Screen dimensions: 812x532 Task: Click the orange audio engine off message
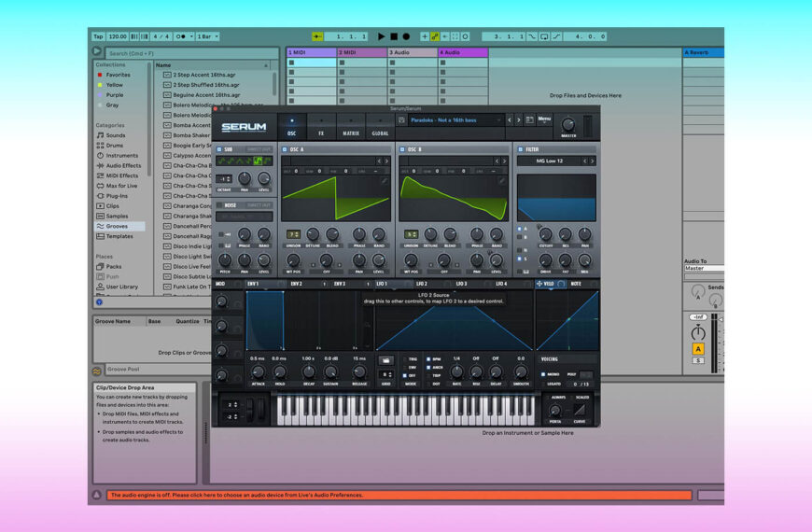tap(399, 496)
